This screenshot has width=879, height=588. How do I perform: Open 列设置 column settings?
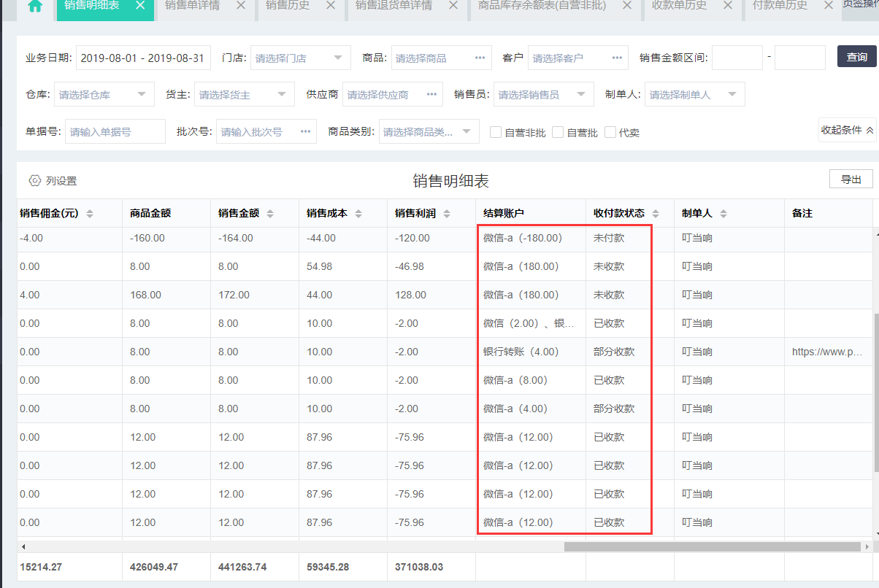53,181
